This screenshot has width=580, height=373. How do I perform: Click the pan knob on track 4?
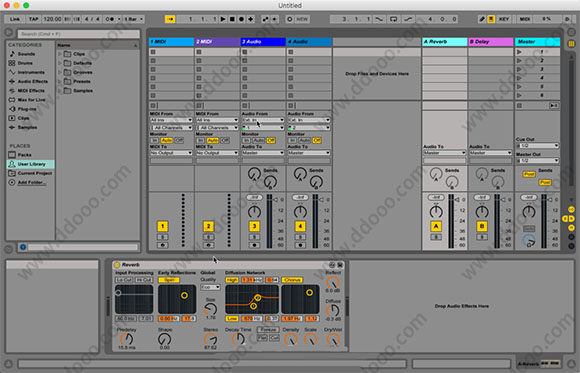click(300, 212)
